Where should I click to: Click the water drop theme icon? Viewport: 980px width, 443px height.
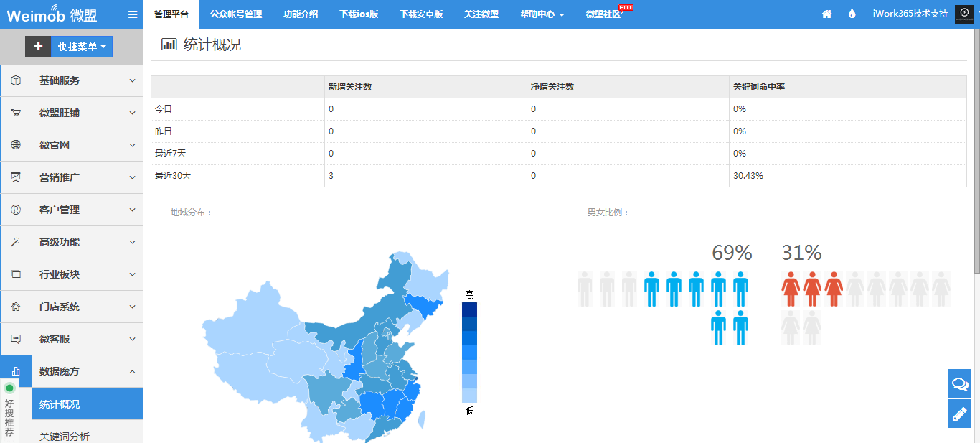852,14
